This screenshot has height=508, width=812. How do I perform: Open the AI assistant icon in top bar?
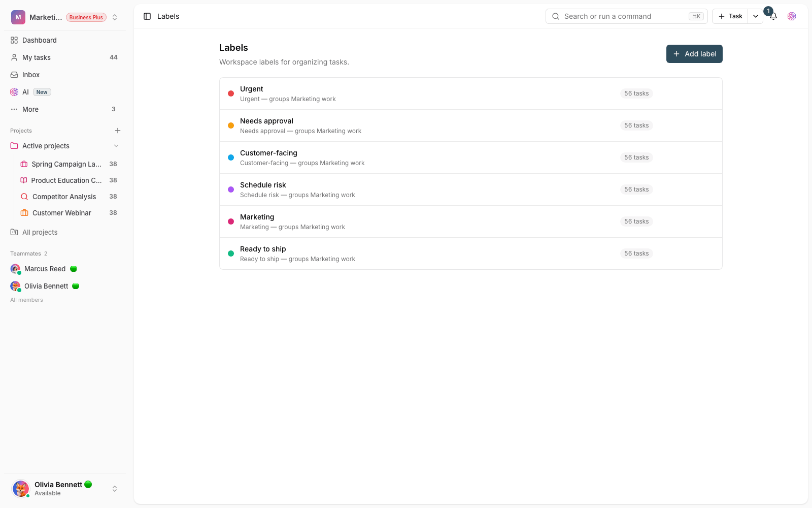point(792,16)
